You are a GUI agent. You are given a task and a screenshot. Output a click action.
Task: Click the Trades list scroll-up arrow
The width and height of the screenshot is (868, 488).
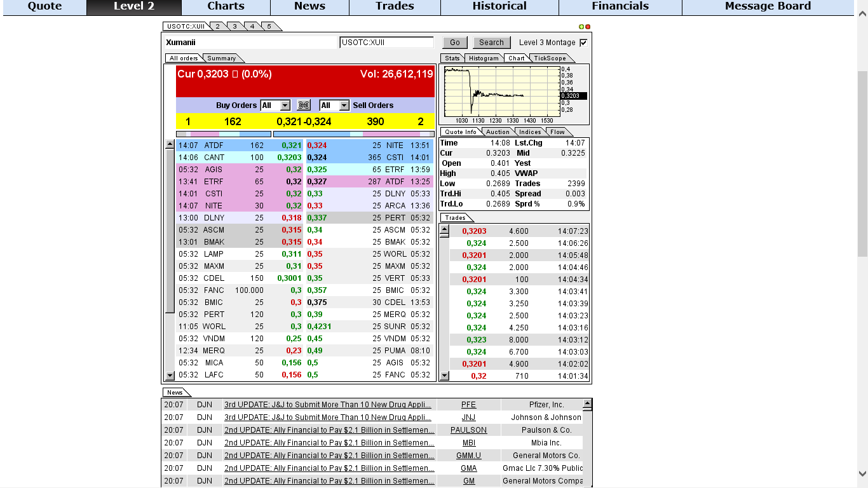[444, 228]
